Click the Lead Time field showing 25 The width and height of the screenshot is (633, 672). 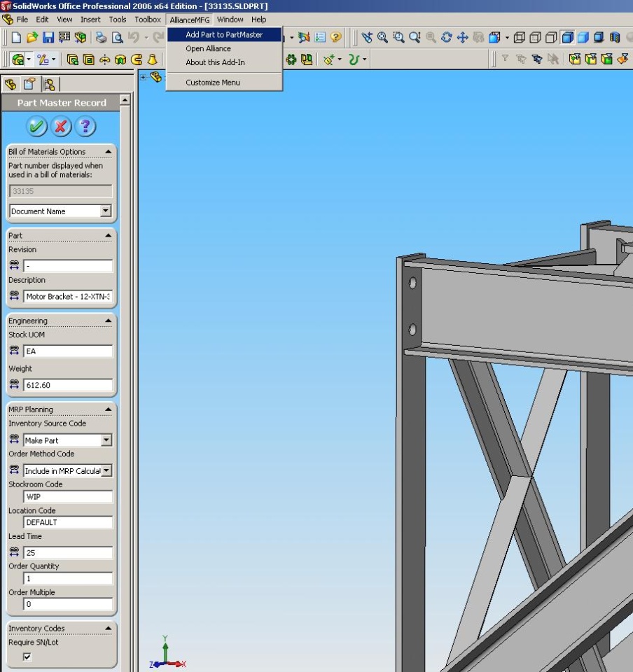coord(68,552)
